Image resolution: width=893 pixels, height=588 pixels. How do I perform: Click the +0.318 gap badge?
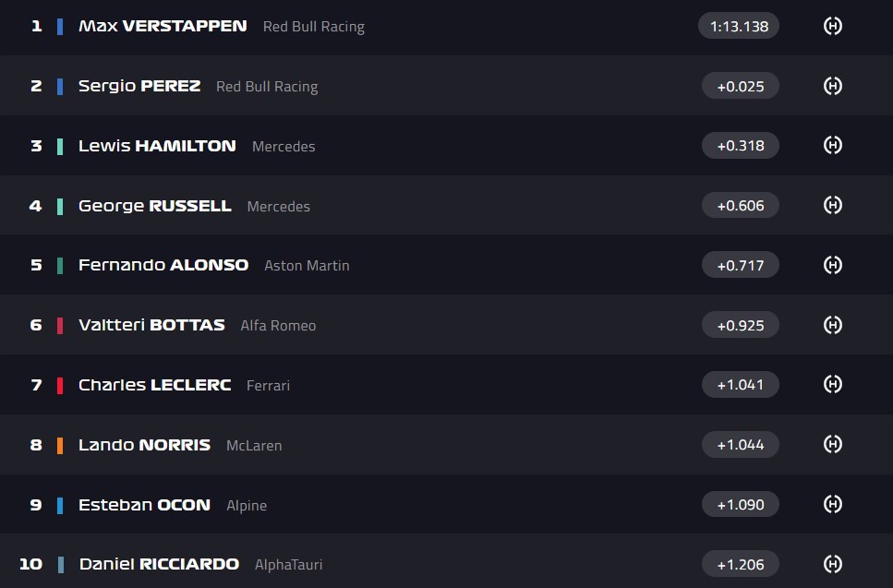740,146
